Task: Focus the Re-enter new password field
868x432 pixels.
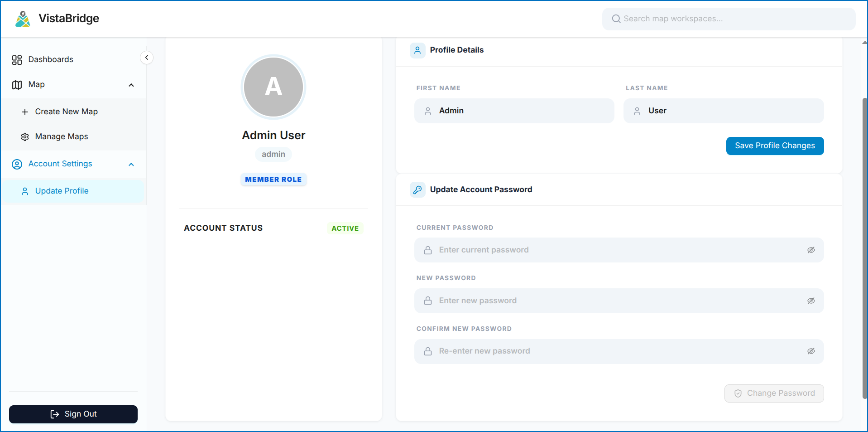Action: (x=619, y=351)
